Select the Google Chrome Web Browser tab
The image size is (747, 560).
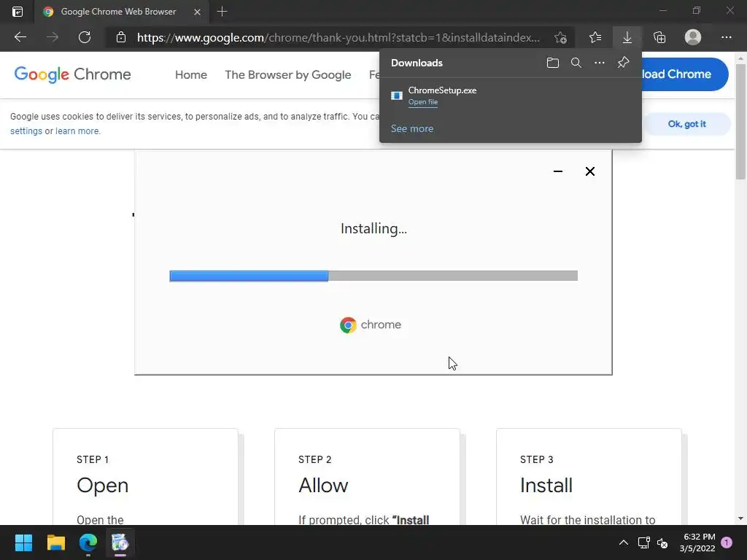point(122,12)
